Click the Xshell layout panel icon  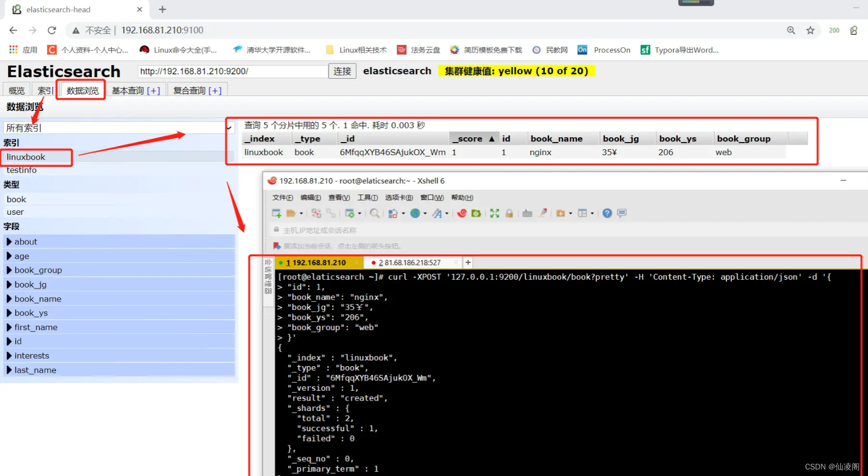click(x=582, y=213)
